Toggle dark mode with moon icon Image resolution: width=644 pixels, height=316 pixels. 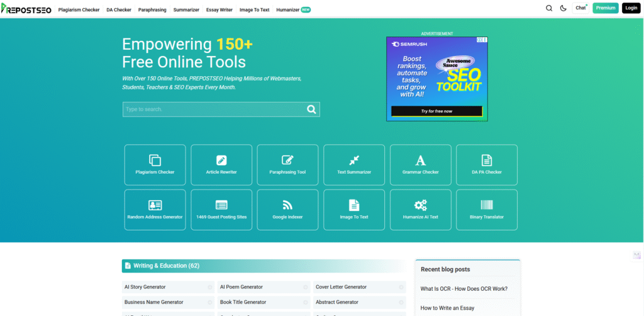coord(563,8)
